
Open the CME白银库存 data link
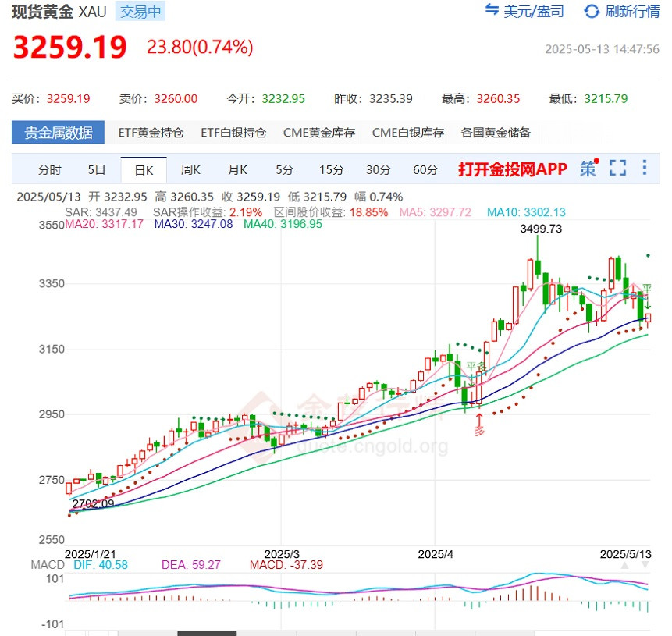pyautogui.click(x=408, y=133)
